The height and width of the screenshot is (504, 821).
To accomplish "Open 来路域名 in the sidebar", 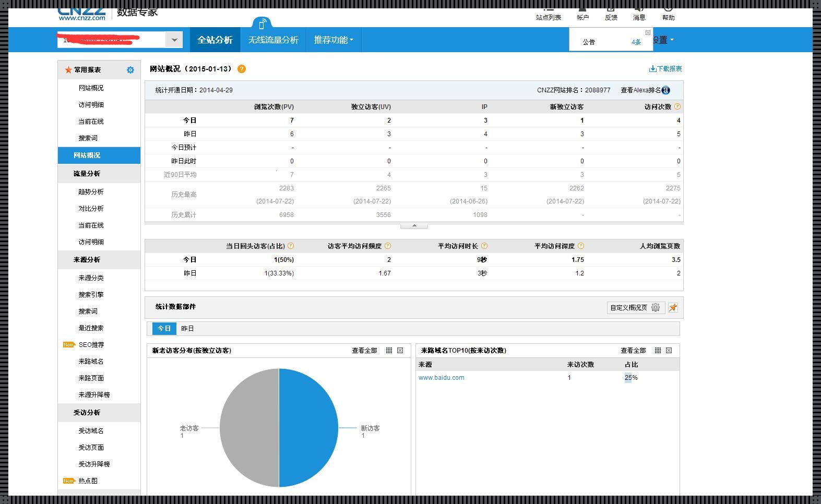I will tap(91, 362).
